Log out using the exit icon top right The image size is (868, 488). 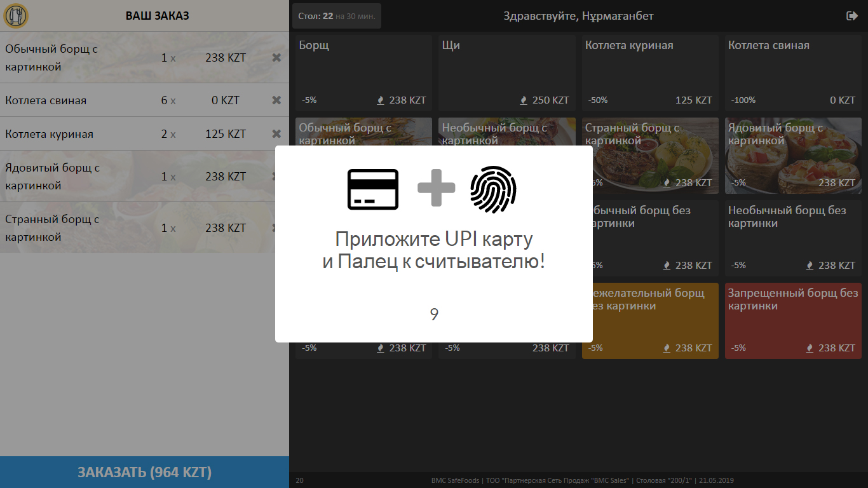[x=852, y=15]
